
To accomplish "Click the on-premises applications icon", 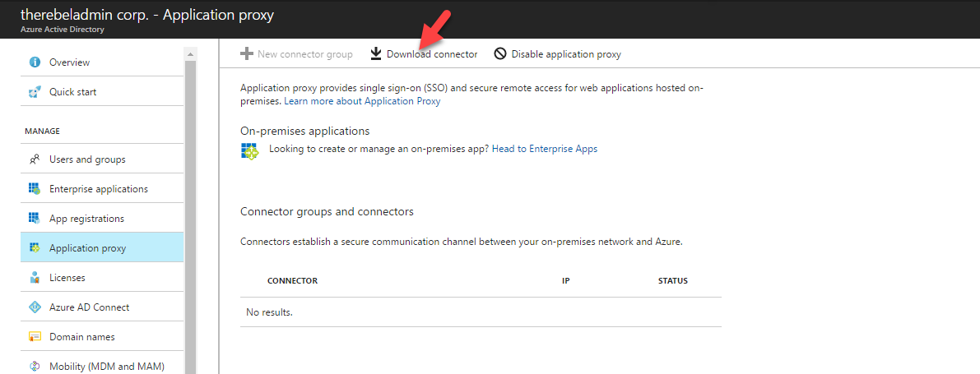I will click(x=250, y=151).
